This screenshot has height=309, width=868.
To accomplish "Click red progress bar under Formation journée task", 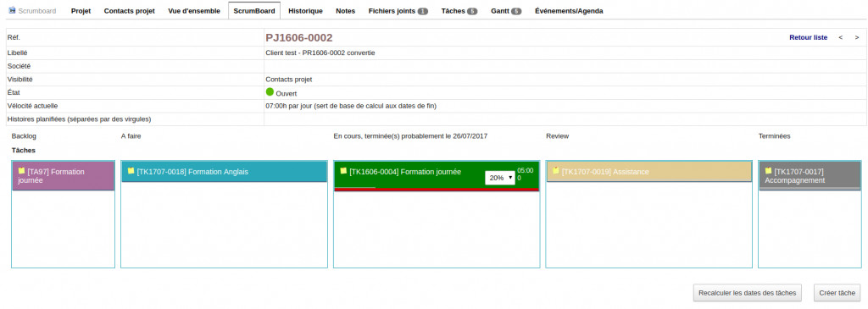I will coord(437,190).
